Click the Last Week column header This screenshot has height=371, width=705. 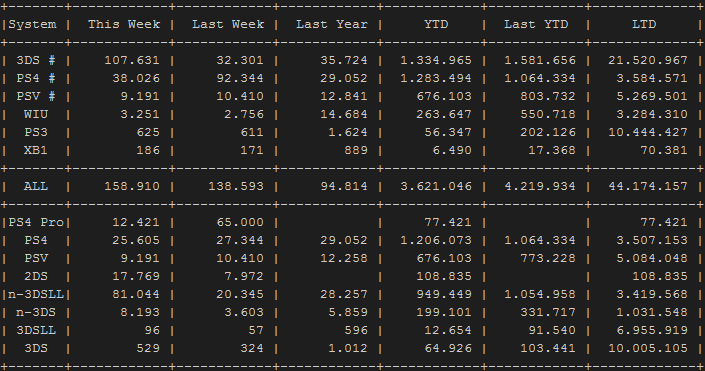pos(228,24)
